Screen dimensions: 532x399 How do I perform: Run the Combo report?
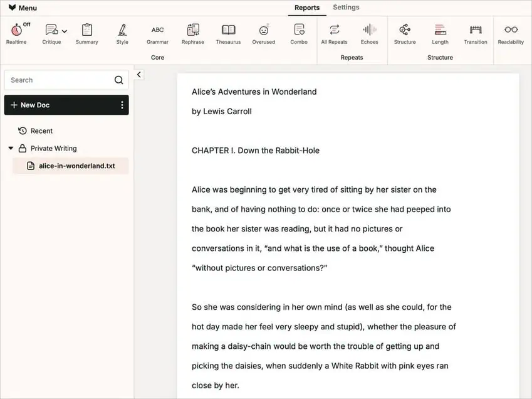pyautogui.click(x=298, y=33)
